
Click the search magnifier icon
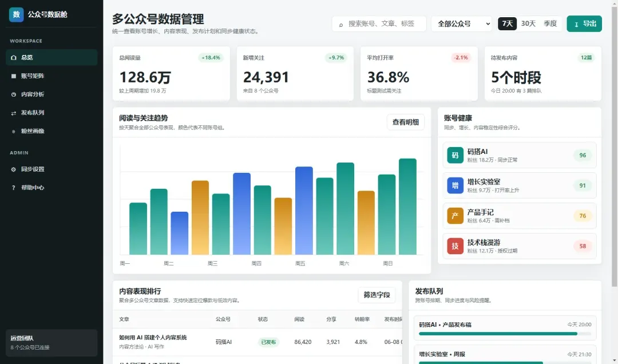pos(341,25)
